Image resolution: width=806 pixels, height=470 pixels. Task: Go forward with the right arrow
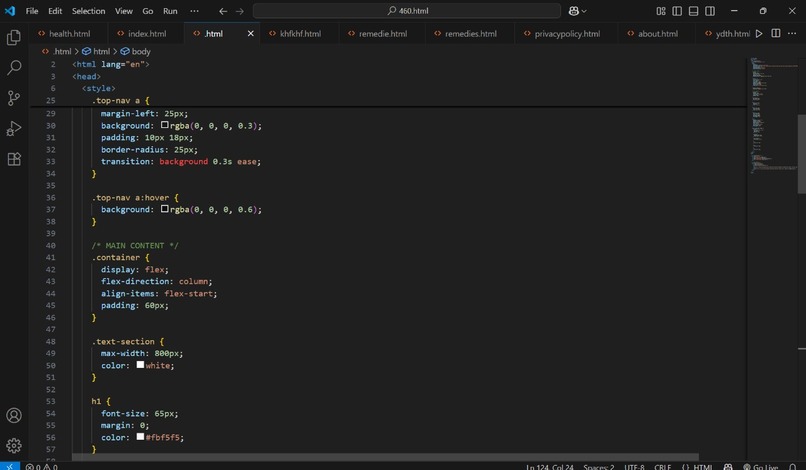coord(240,11)
